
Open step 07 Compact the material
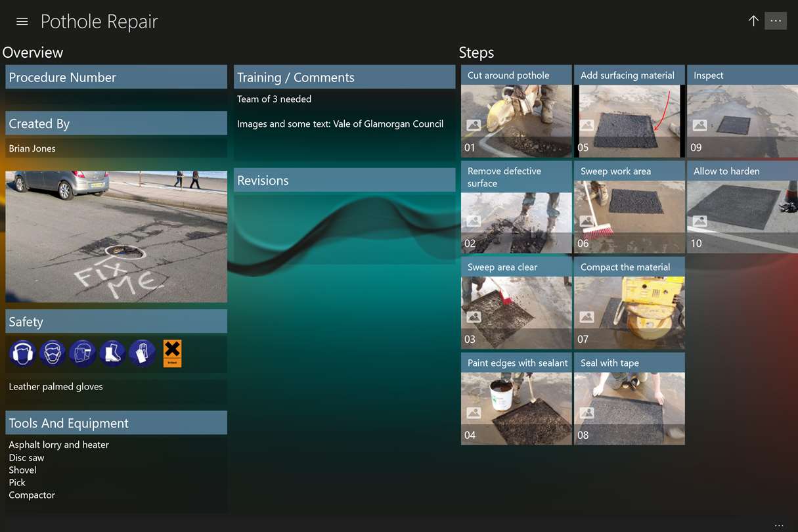click(629, 303)
